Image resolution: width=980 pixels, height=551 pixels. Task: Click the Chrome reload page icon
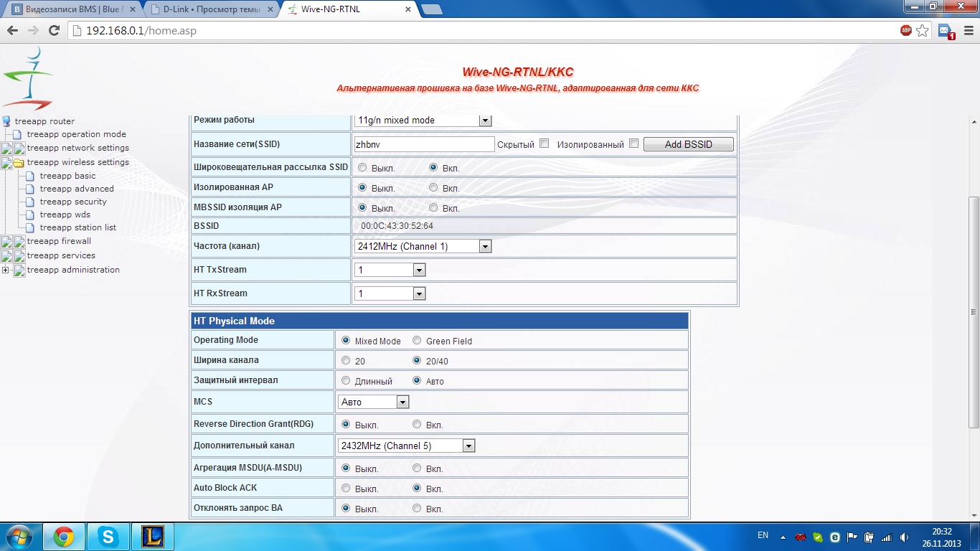click(54, 31)
